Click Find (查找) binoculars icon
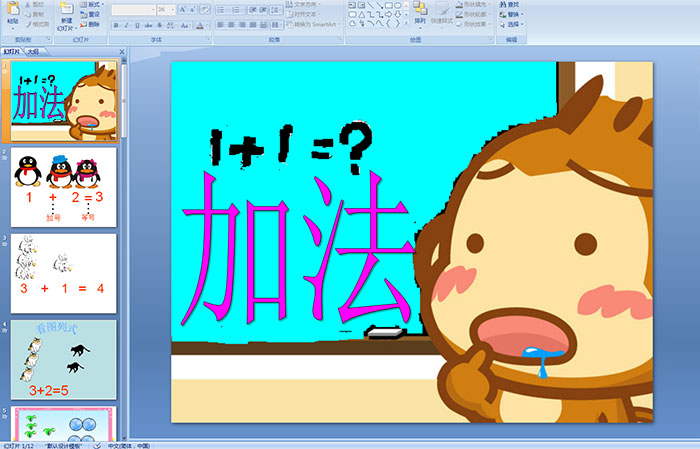This screenshot has width=700, height=449. coord(503,4)
